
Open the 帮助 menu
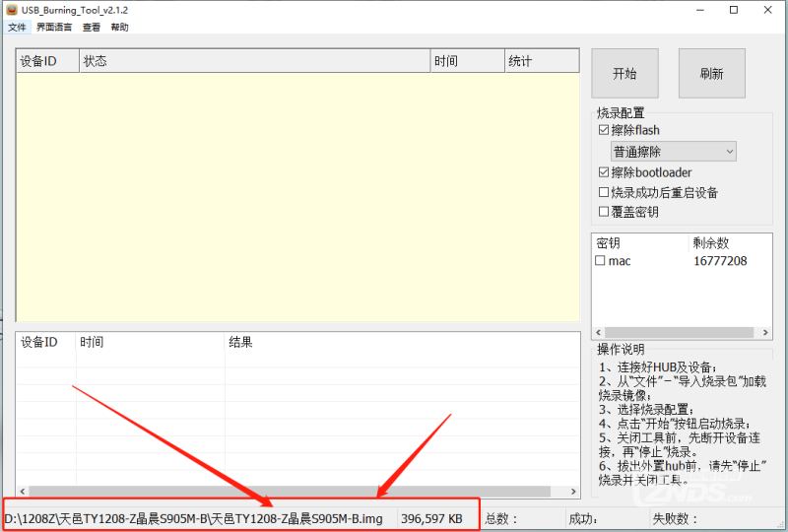tap(119, 28)
